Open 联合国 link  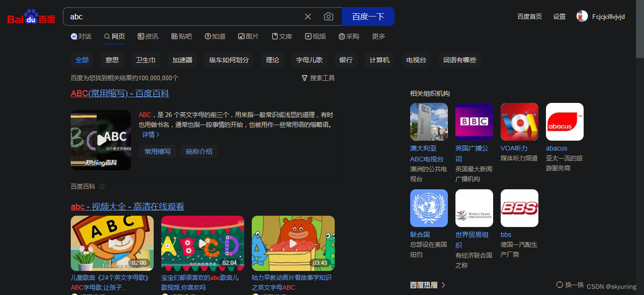pos(420,235)
